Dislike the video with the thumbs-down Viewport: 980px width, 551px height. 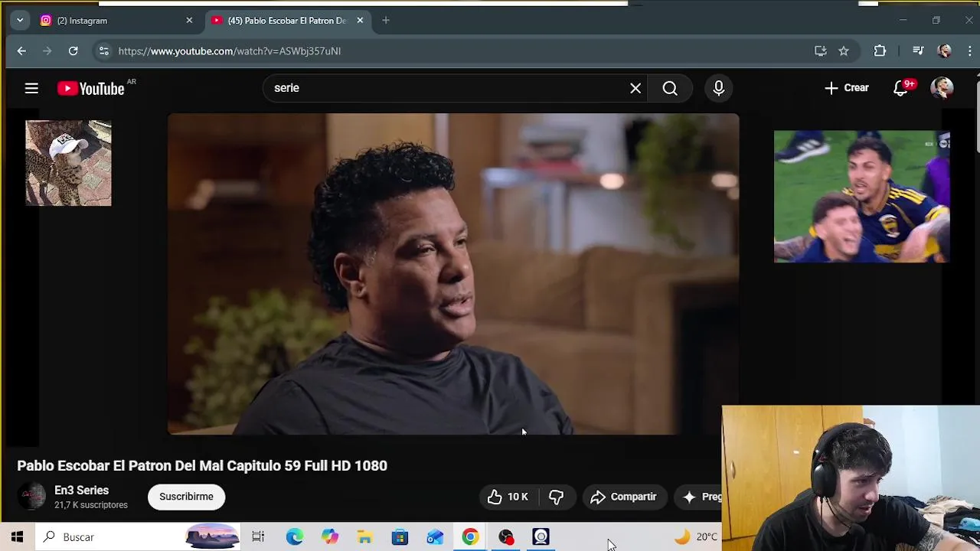(556, 497)
